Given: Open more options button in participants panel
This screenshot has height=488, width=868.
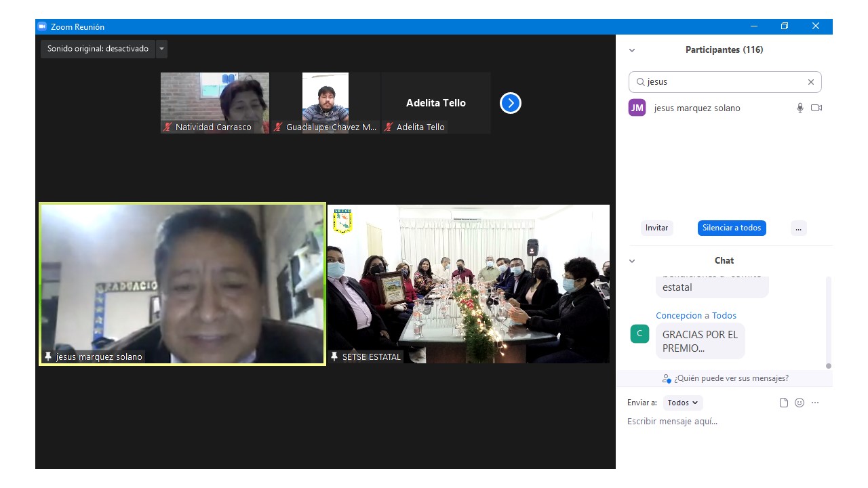Looking at the screenshot, I should tap(798, 228).
